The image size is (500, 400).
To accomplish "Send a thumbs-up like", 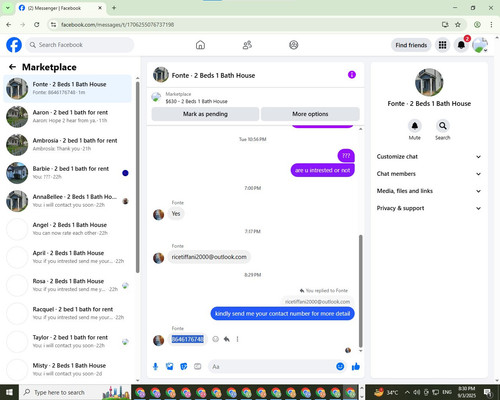I will click(x=356, y=367).
